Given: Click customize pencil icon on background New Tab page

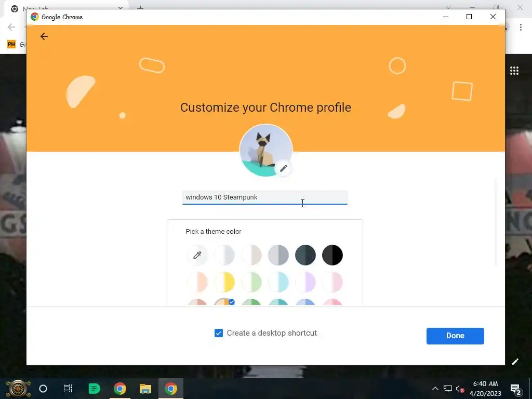Looking at the screenshot, I should tap(515, 362).
